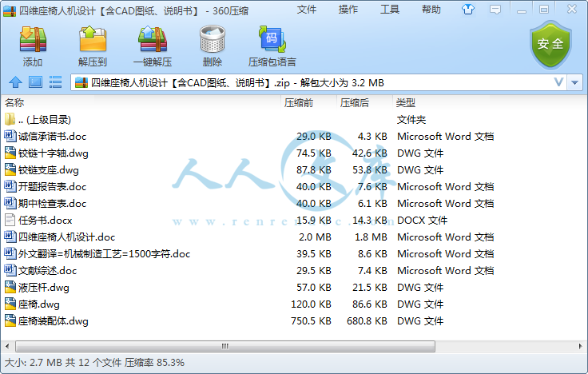Select file name 铰链十字轴.dwg
The width and height of the screenshot is (588, 374).
point(54,153)
